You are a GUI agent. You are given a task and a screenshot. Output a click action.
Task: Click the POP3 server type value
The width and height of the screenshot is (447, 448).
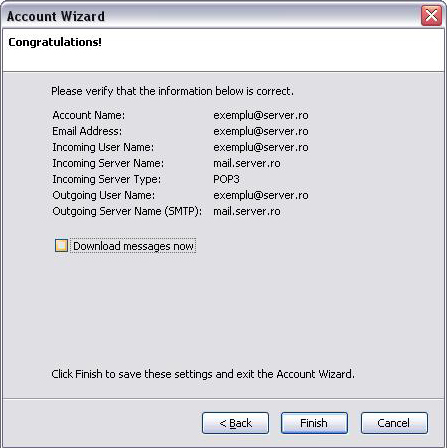point(226,179)
